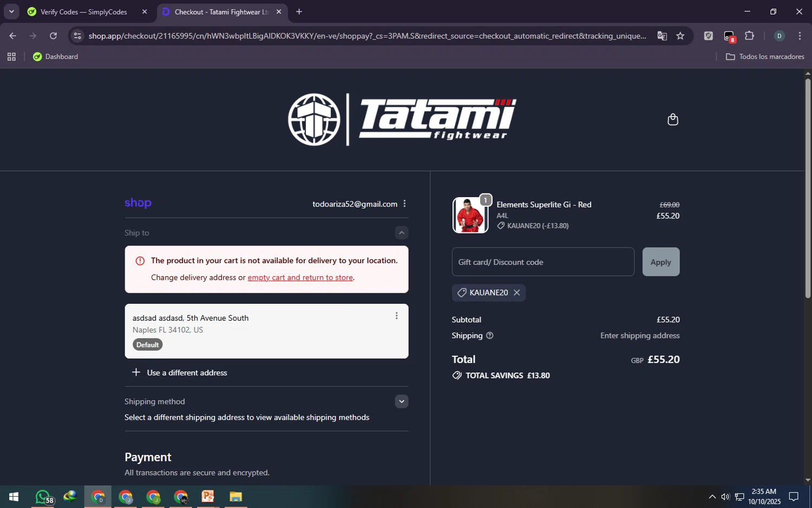Viewport: 812px width, 508px height.
Task: Click the Tatami Fightwear logo
Action: 402,120
